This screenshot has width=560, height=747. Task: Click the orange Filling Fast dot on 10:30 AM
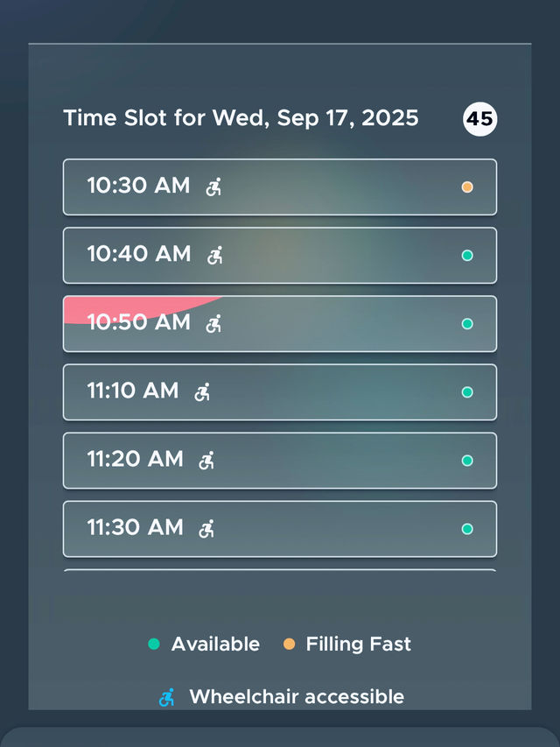click(468, 187)
